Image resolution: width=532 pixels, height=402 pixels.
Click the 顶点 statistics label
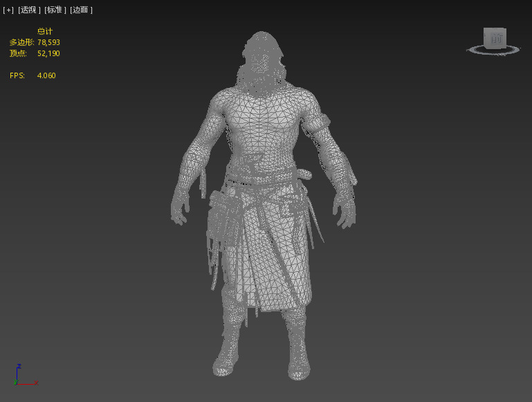click(x=18, y=53)
